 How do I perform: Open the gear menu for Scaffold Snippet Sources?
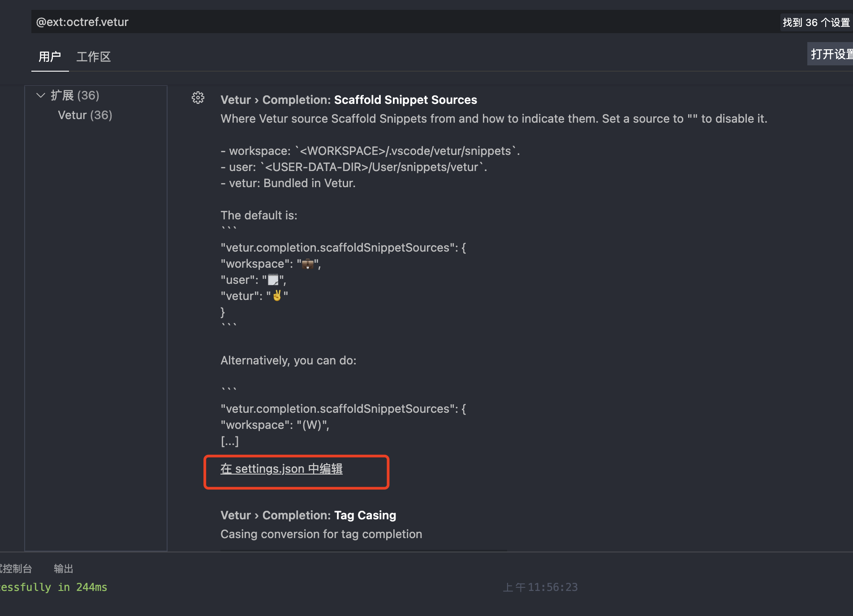(x=198, y=98)
